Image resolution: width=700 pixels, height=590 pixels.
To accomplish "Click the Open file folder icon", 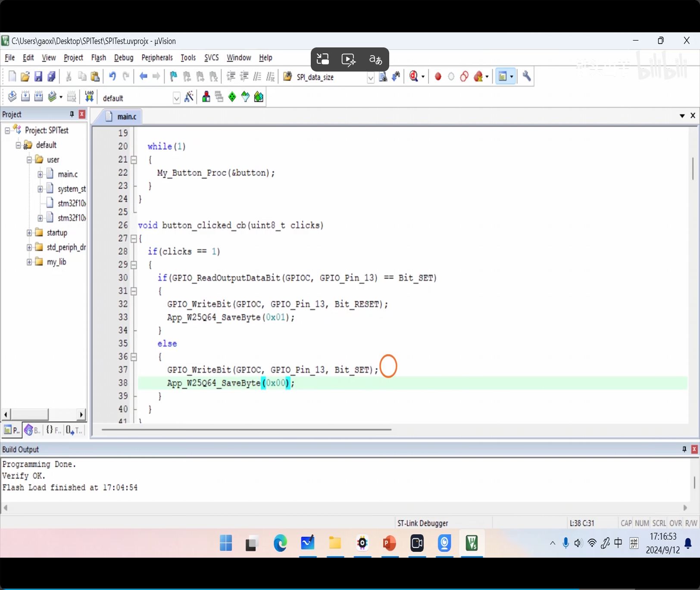I will pos(25,77).
